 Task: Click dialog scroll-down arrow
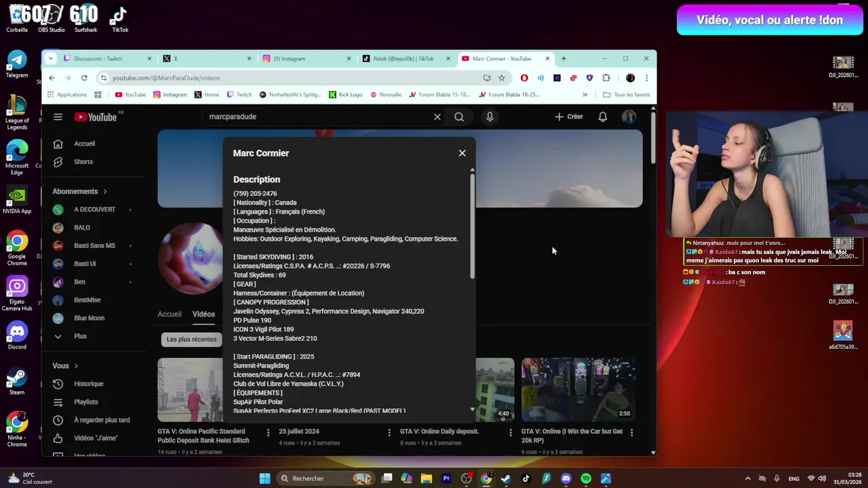[x=472, y=409]
